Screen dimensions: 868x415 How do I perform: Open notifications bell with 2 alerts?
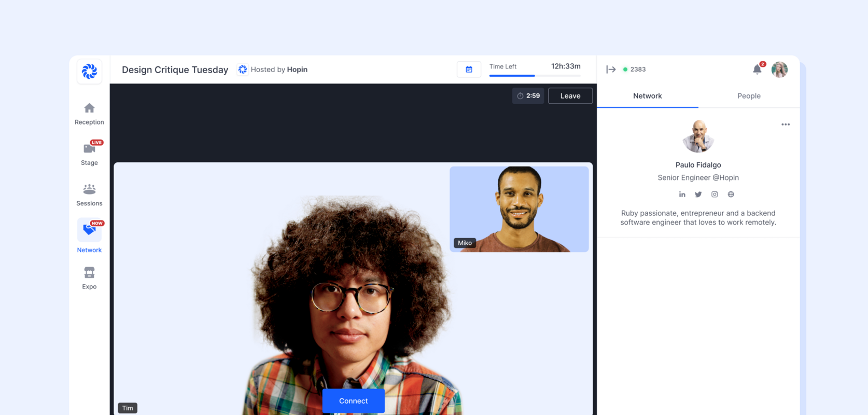757,70
